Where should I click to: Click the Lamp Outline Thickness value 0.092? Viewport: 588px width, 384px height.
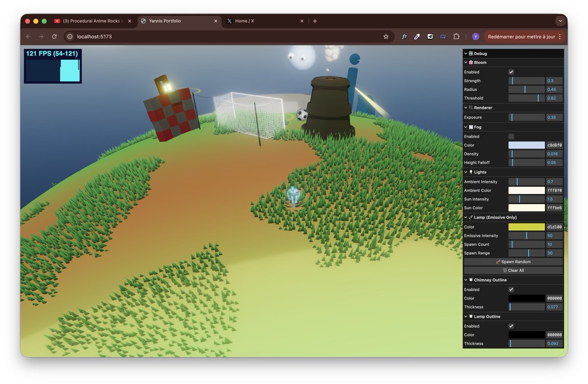(554, 344)
